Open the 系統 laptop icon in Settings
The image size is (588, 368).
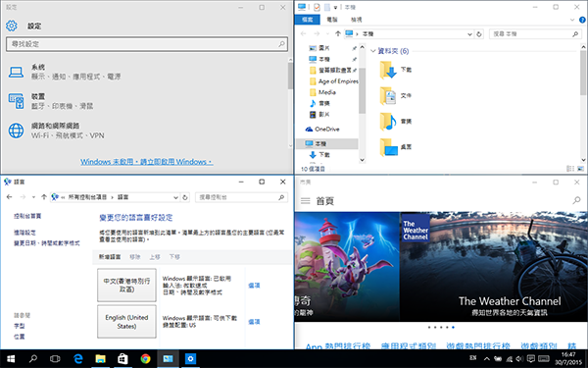click(16, 72)
